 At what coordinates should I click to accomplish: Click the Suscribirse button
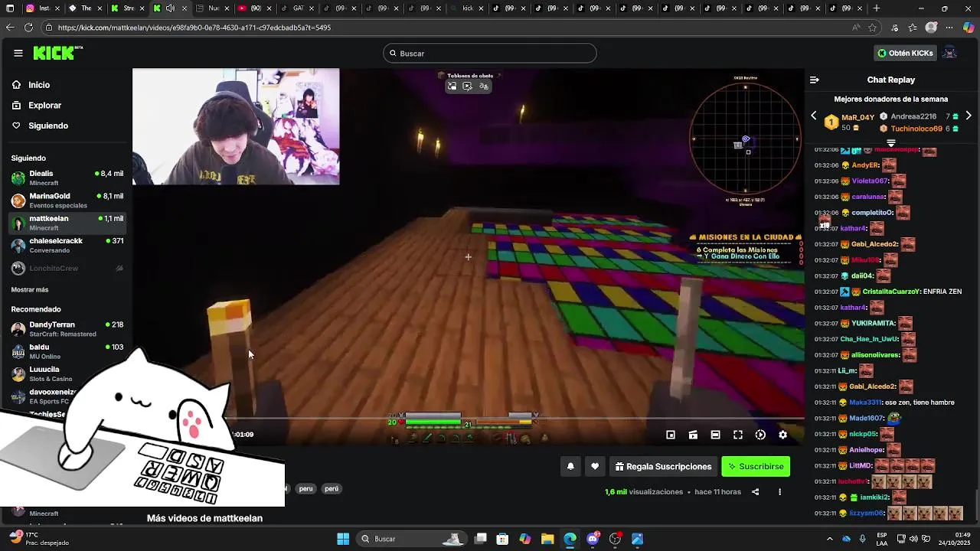756,466
